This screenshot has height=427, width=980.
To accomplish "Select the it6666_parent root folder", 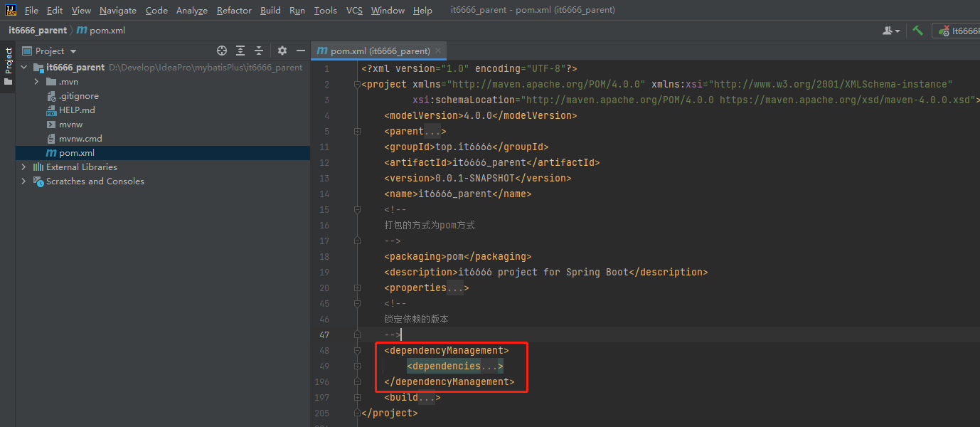I will 75,68.
